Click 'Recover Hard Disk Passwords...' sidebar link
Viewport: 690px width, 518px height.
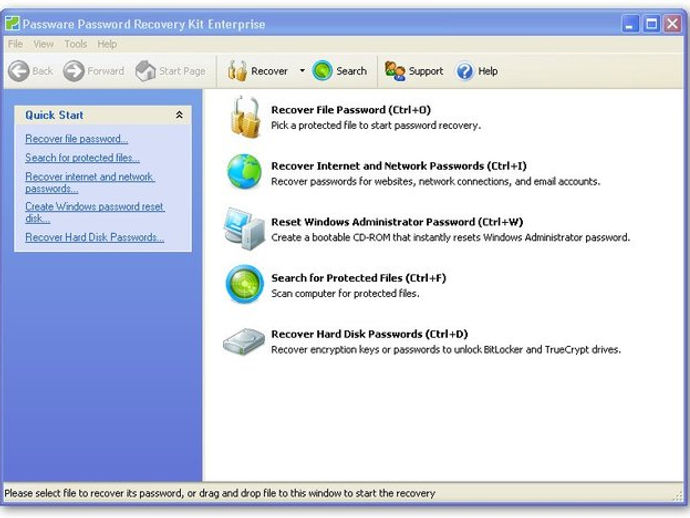pyautogui.click(x=95, y=237)
